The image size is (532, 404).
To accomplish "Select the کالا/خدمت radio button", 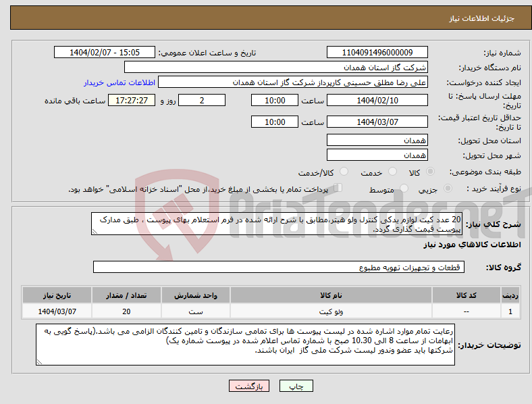I will point(344,172).
